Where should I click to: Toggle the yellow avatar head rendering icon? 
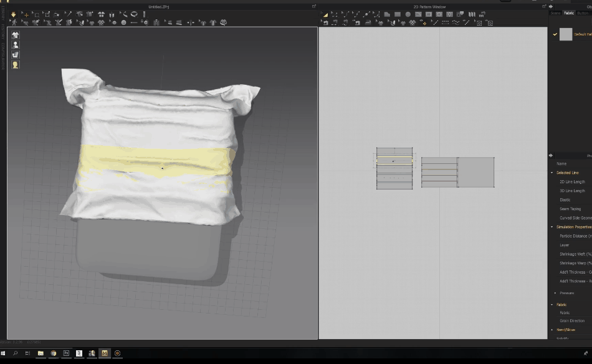(15, 65)
